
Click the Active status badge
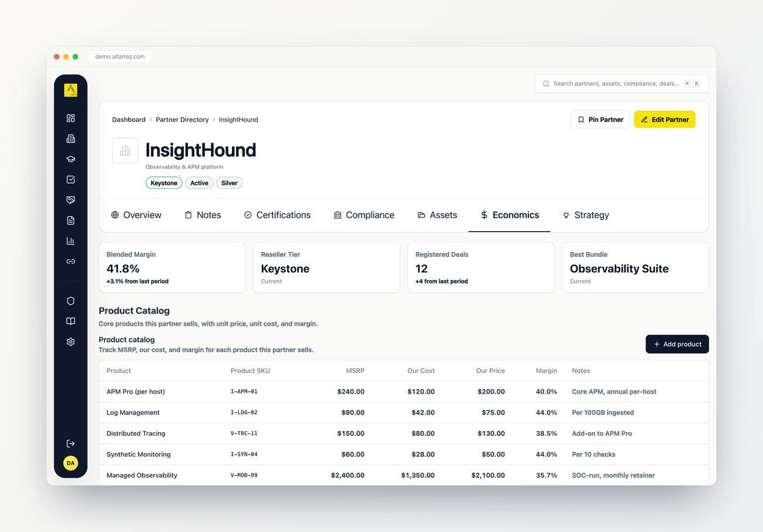(x=199, y=183)
